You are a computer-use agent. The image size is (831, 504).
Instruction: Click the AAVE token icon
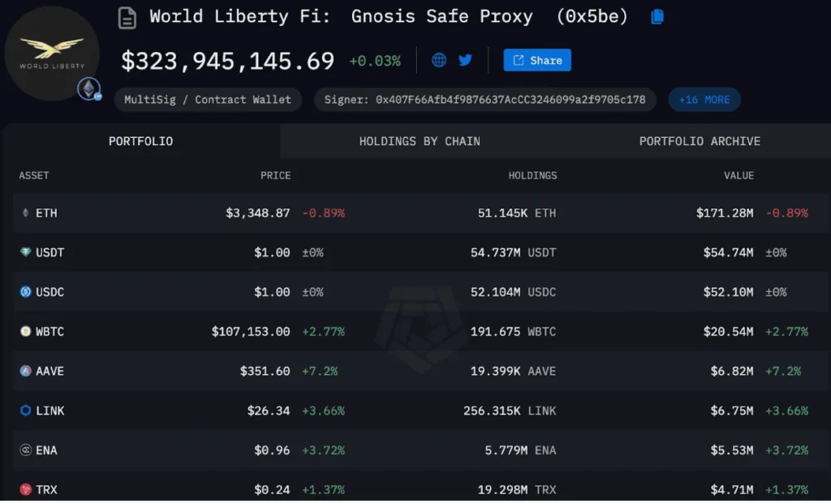(24, 371)
